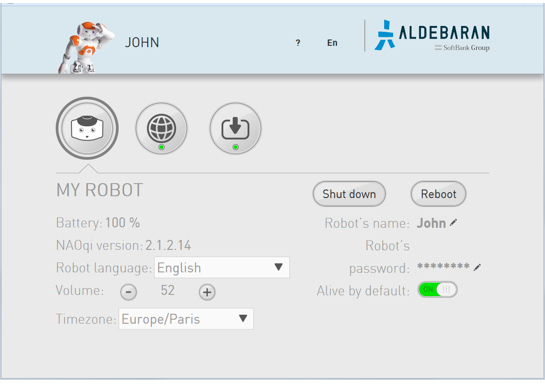The height and width of the screenshot is (385, 545).
Task: Open the network settings globe icon
Action: [x=161, y=128]
